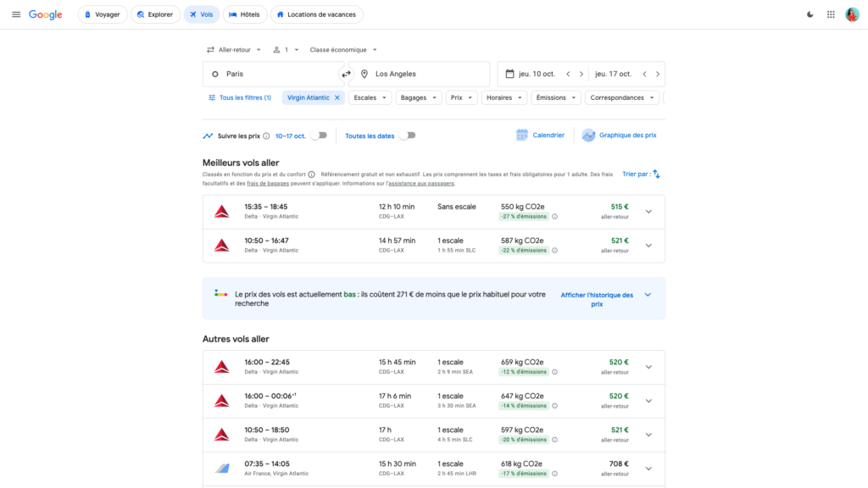This screenshot has height=488, width=868.
Task: Open the Bagages filter dropdown
Action: [419, 97]
